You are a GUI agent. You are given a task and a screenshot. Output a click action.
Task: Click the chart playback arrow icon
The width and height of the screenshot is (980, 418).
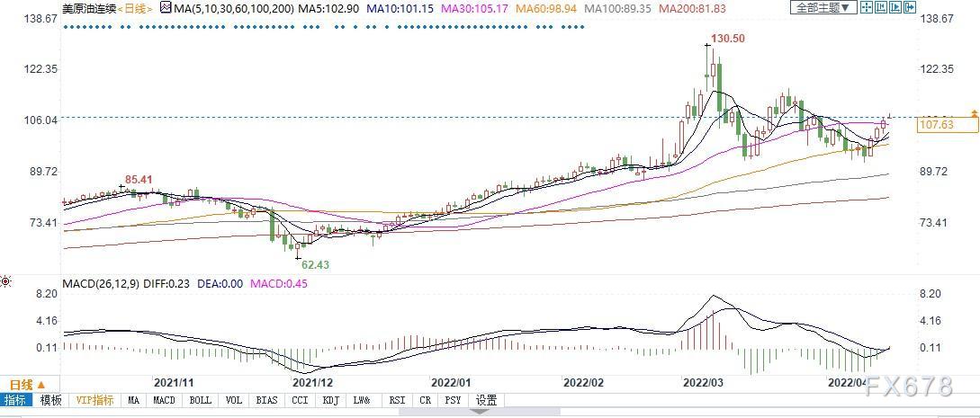pyautogui.click(x=895, y=7)
